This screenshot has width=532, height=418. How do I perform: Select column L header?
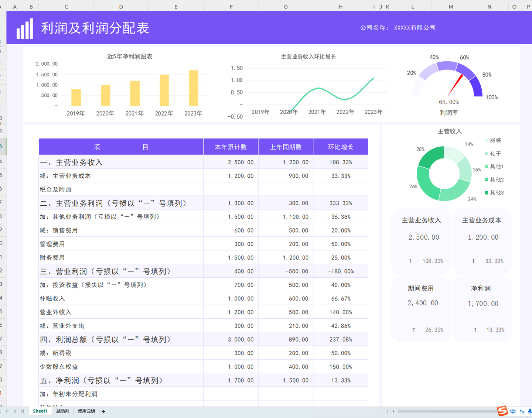click(413, 7)
